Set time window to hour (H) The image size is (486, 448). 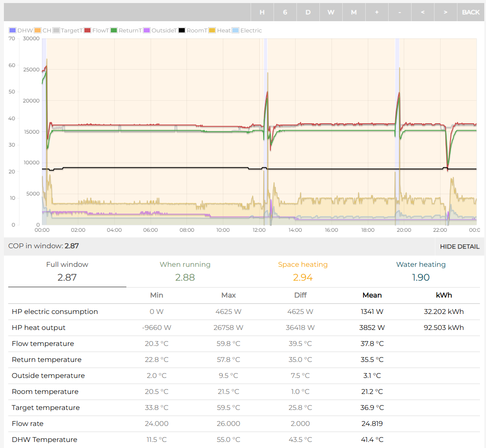point(262,12)
